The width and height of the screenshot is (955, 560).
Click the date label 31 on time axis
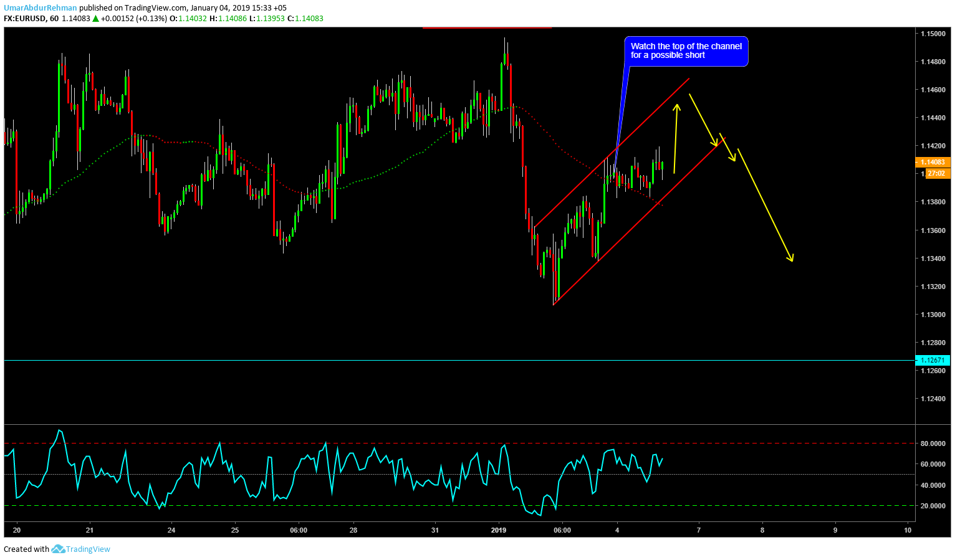tap(435, 530)
